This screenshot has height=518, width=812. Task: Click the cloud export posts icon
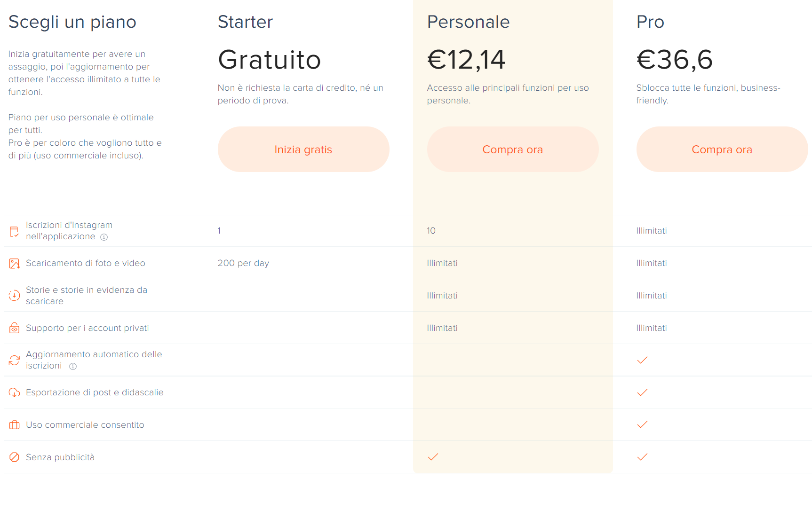pos(14,392)
